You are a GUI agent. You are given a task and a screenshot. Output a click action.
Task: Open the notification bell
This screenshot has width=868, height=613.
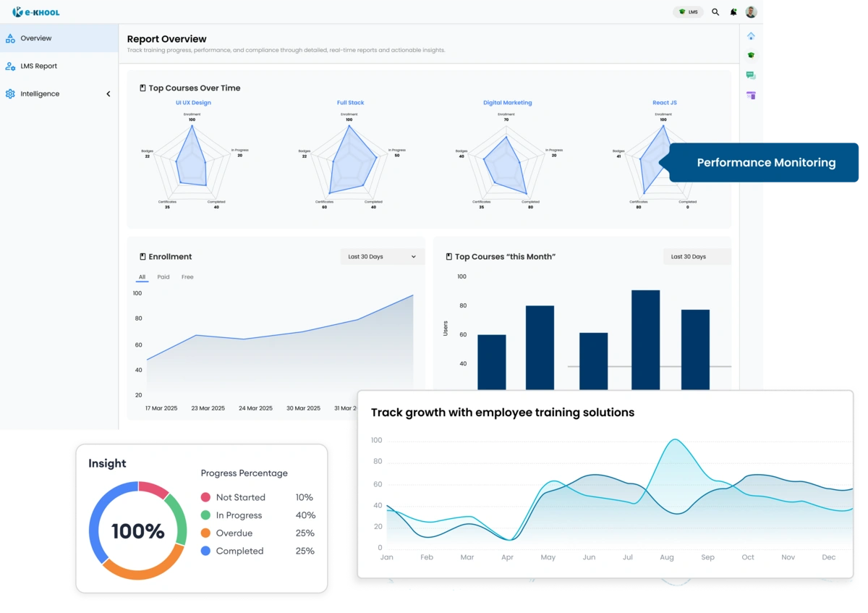pos(733,12)
